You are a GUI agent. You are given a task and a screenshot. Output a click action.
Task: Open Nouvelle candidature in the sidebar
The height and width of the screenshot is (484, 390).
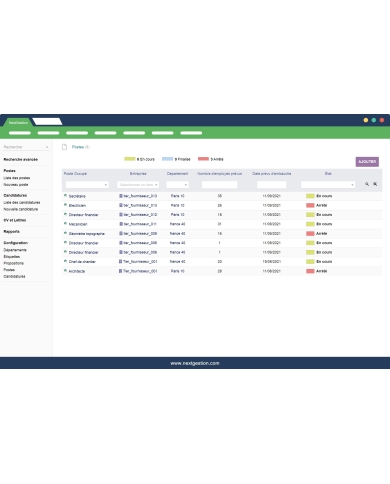click(21, 209)
